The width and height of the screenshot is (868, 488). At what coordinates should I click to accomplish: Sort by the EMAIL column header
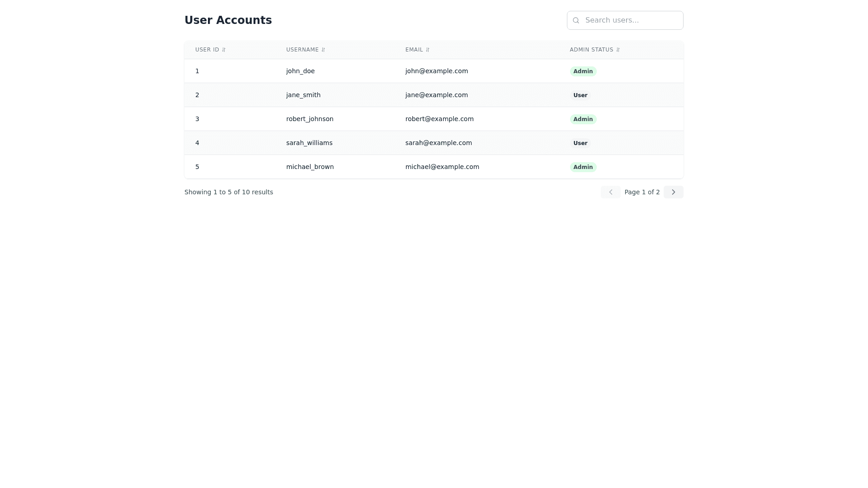(414, 50)
